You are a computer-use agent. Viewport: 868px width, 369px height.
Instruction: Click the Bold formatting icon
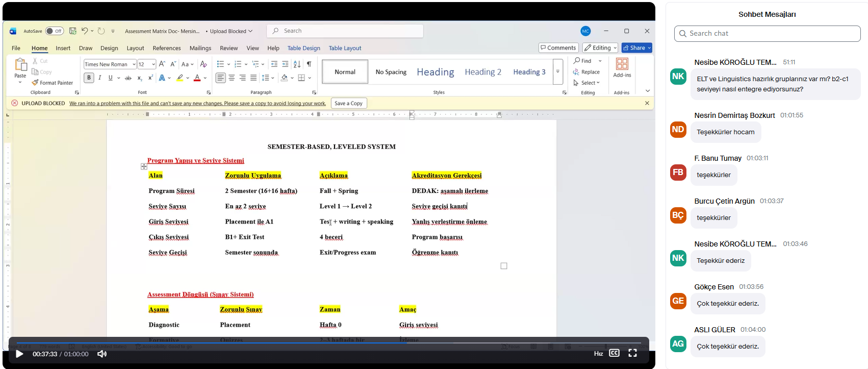89,78
